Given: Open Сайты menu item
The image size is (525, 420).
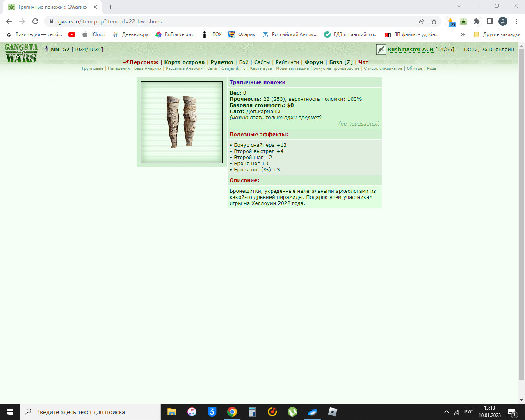Looking at the screenshot, I should pos(262,62).
